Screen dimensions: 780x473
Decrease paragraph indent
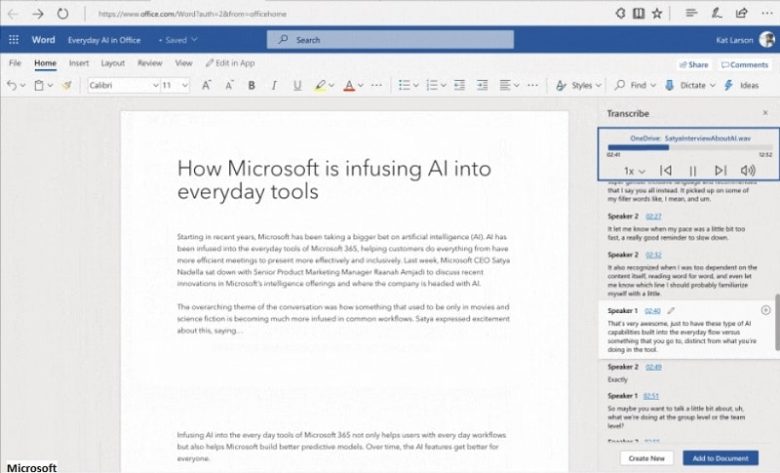point(459,86)
